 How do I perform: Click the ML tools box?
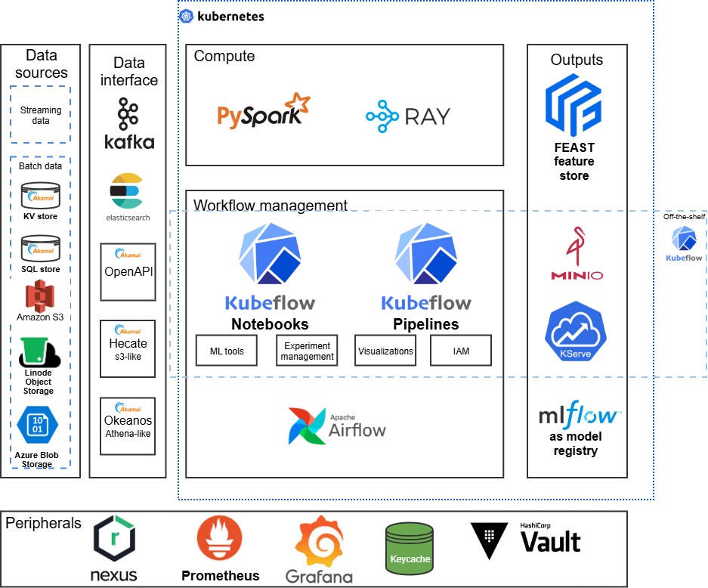click(227, 351)
